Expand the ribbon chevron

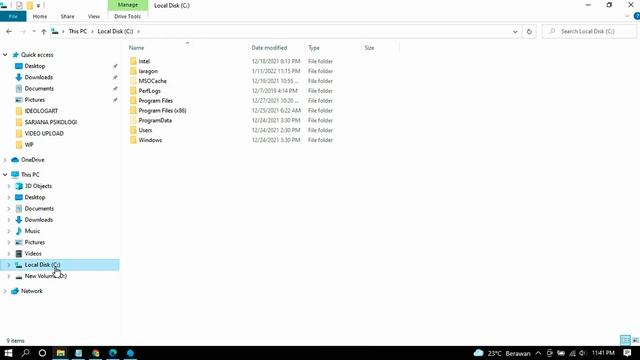tap(627, 16)
